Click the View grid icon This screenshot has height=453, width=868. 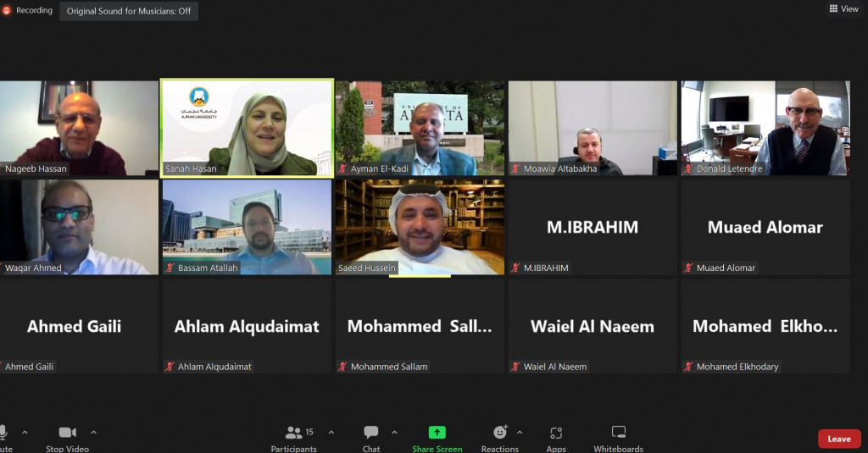pos(834,8)
